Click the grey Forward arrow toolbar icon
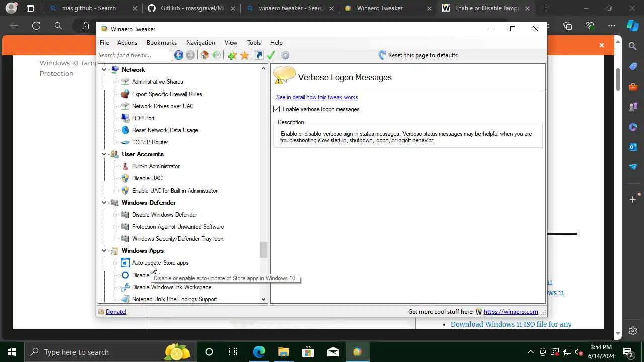The width and height of the screenshot is (644, 362). (x=190, y=55)
